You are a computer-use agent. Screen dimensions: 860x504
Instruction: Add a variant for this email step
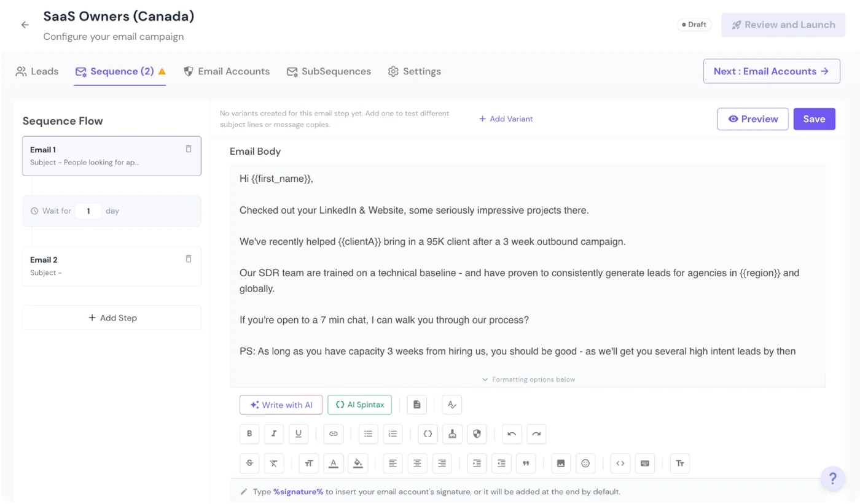506,119
